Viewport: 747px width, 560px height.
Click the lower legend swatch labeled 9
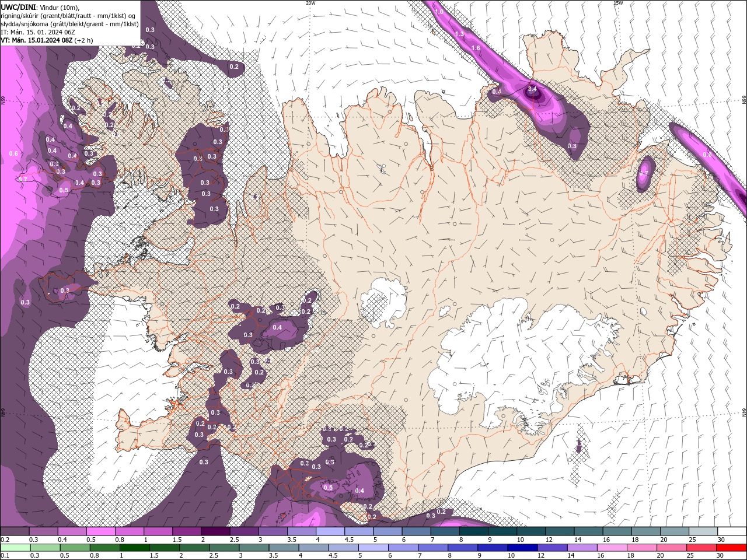click(493, 548)
